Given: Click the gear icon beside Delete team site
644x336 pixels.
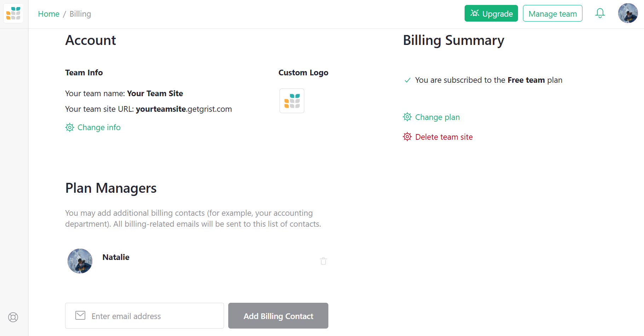Looking at the screenshot, I should (x=407, y=137).
